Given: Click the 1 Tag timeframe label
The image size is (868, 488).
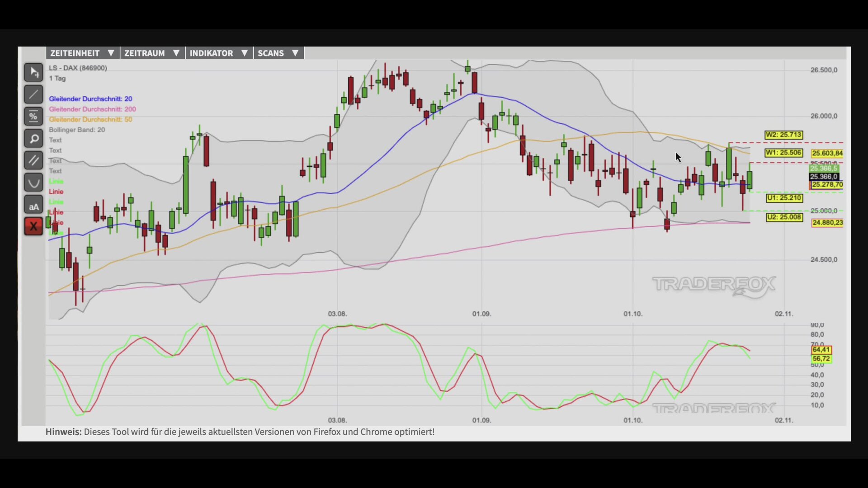Looking at the screenshot, I should point(57,78).
